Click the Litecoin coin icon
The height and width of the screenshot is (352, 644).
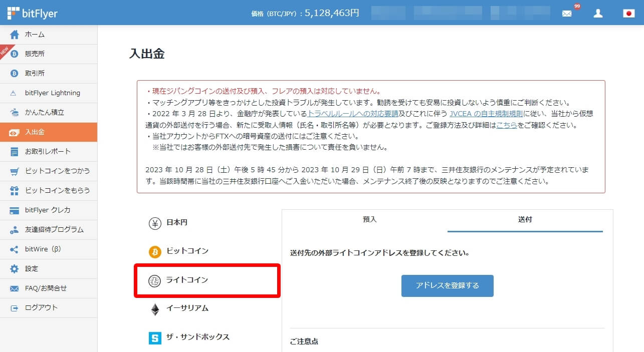155,280
